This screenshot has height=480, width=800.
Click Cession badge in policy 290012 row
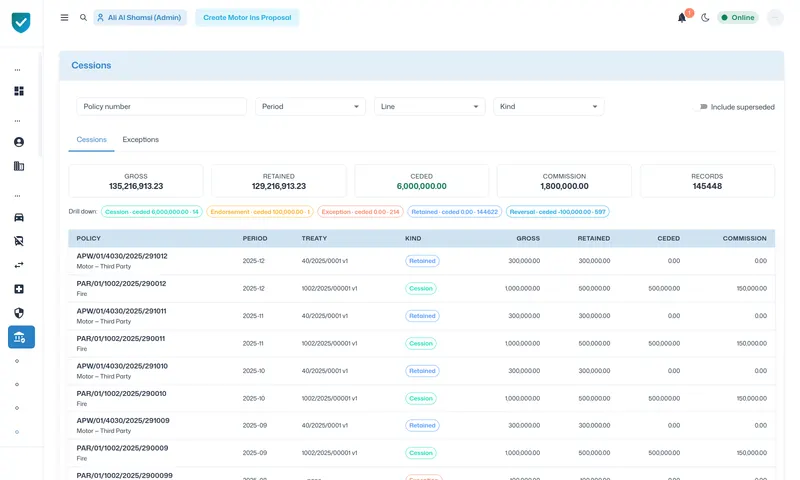click(x=421, y=289)
